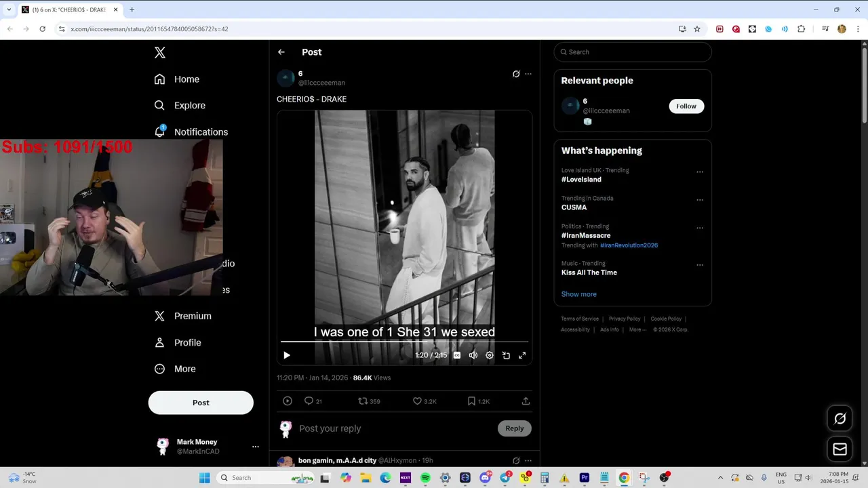This screenshot has height=488, width=868.
Task: Open a new browser tab
Action: click(132, 9)
